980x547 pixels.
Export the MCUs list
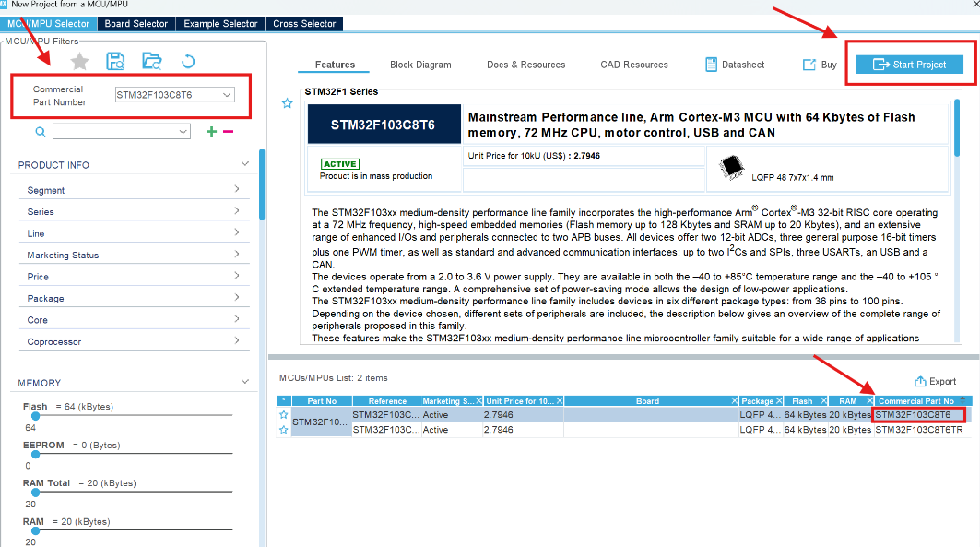[x=935, y=381]
